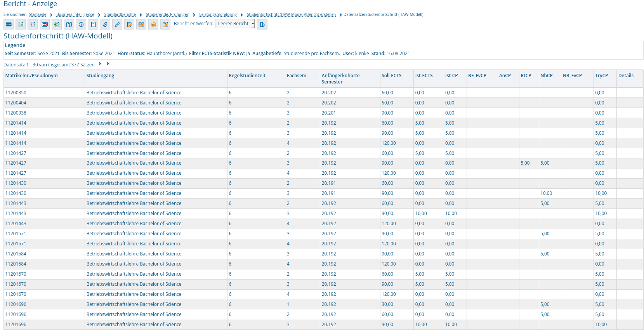
Task: Open Leistungsmonitoring breadcrumb link
Action: click(x=218, y=15)
